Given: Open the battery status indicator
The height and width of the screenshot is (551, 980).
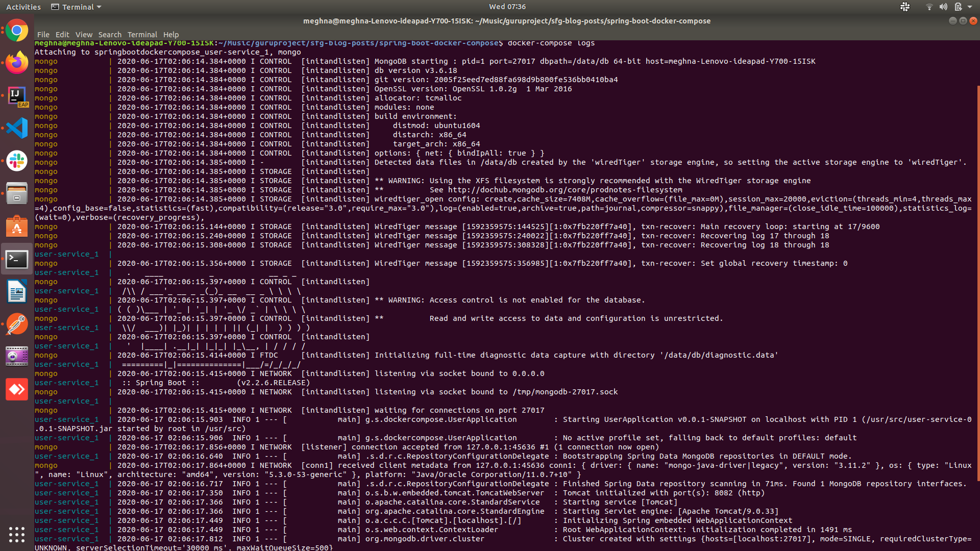Looking at the screenshot, I should (958, 7).
